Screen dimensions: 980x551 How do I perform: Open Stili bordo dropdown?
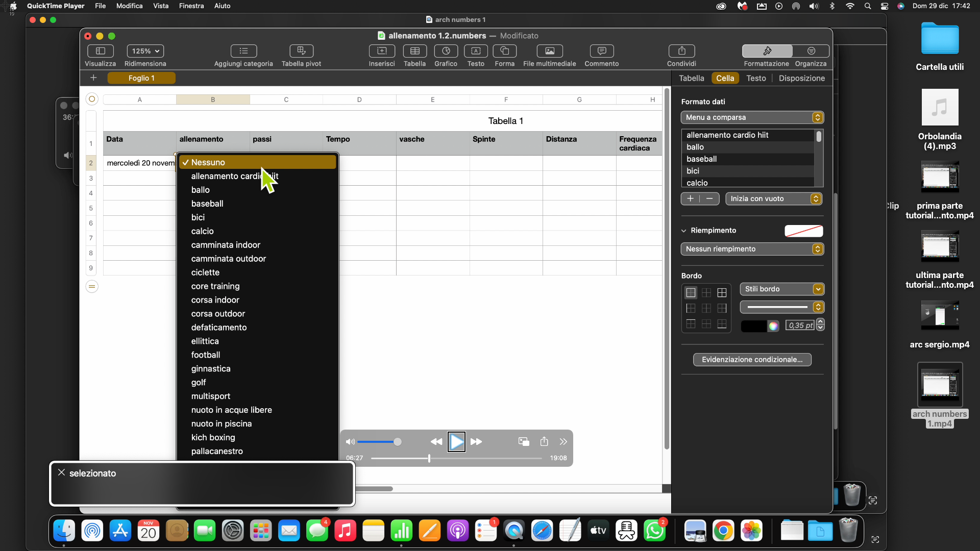tap(782, 289)
